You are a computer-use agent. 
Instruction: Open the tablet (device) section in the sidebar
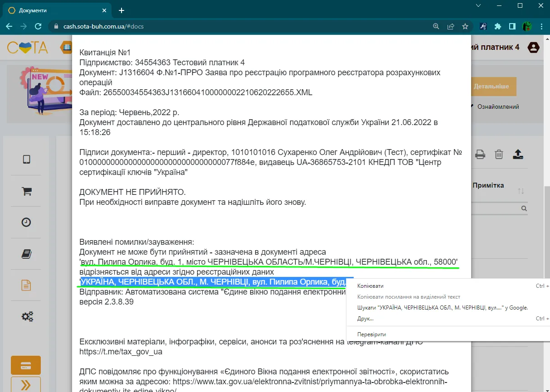pyautogui.click(x=26, y=160)
